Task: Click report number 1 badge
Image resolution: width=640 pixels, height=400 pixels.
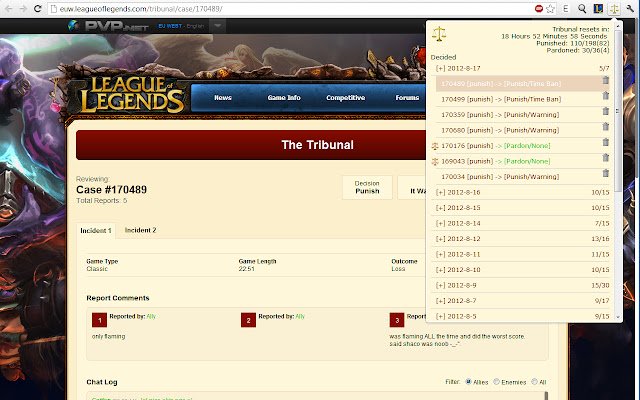Action: click(x=99, y=320)
